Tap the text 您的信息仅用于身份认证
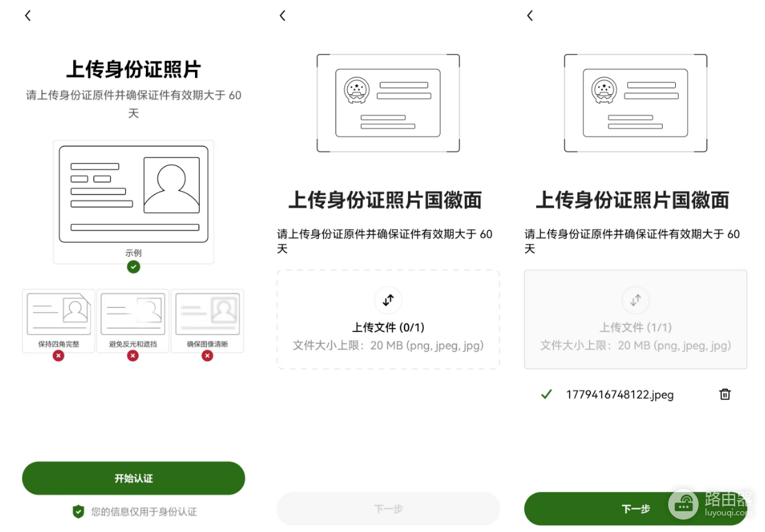 [x=144, y=511]
